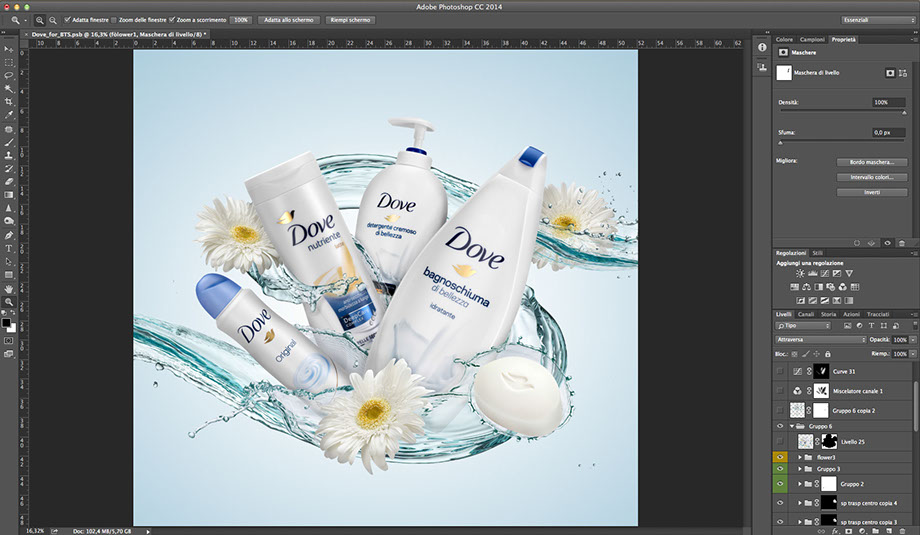Open the Attraversa blend mode dropdown

(x=820, y=340)
